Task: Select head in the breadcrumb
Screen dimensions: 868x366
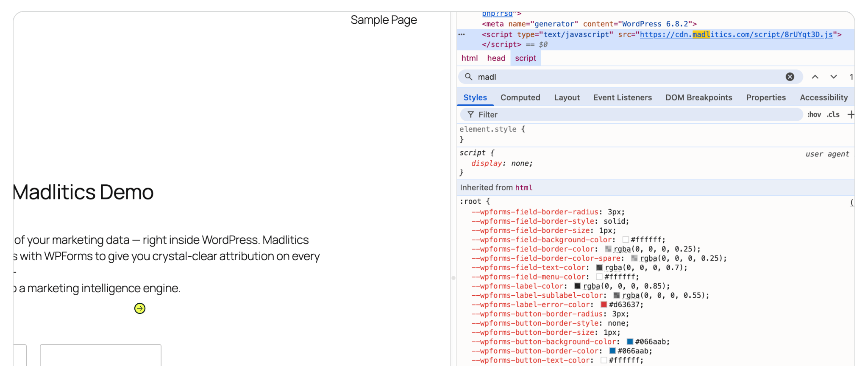Action: pos(496,58)
